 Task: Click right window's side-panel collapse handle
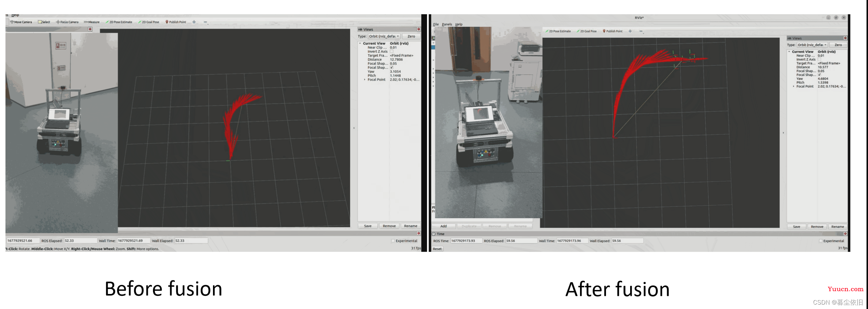pyautogui.click(x=783, y=133)
